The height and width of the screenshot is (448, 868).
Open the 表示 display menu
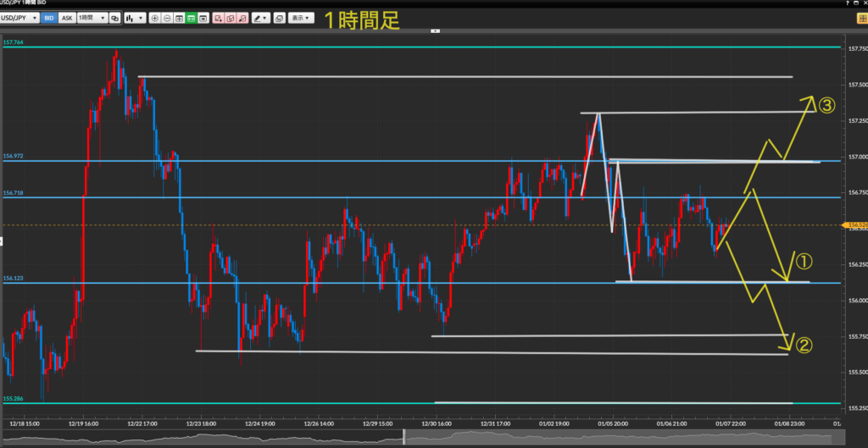click(x=300, y=18)
